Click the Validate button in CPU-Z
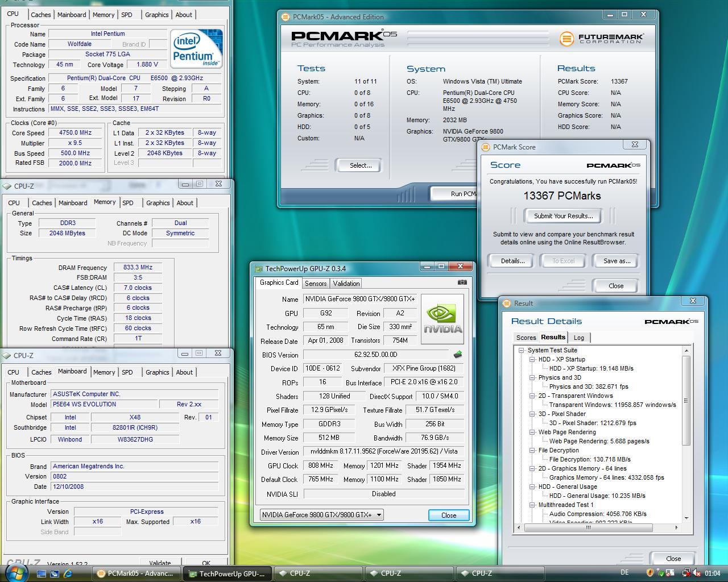Screen dimensions: 728x582 (x=160, y=563)
